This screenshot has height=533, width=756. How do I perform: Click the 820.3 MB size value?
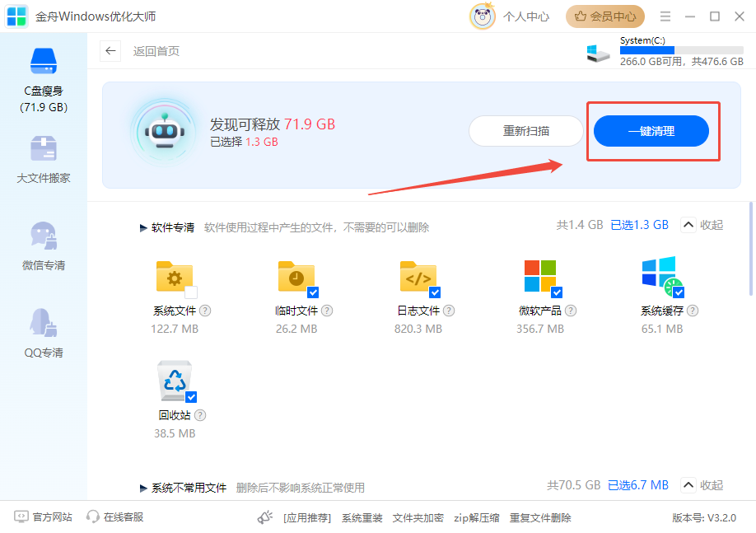click(x=418, y=329)
